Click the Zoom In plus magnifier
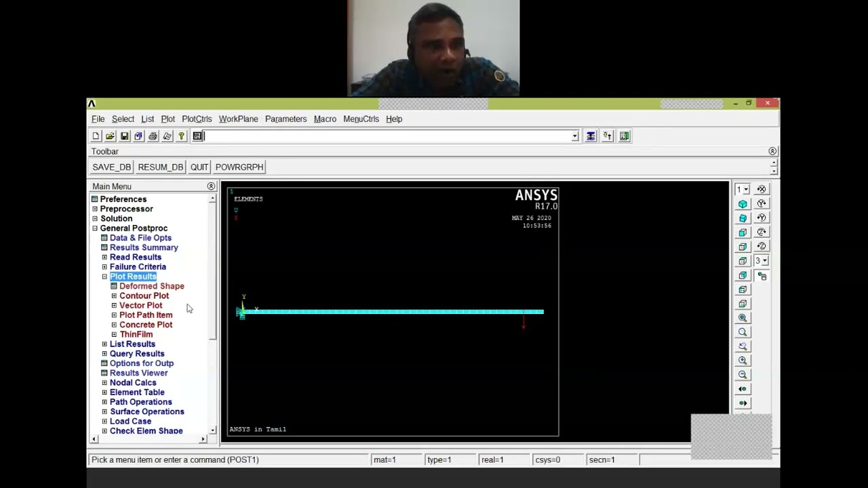Screen dimensions: 868x488 (743, 361)
